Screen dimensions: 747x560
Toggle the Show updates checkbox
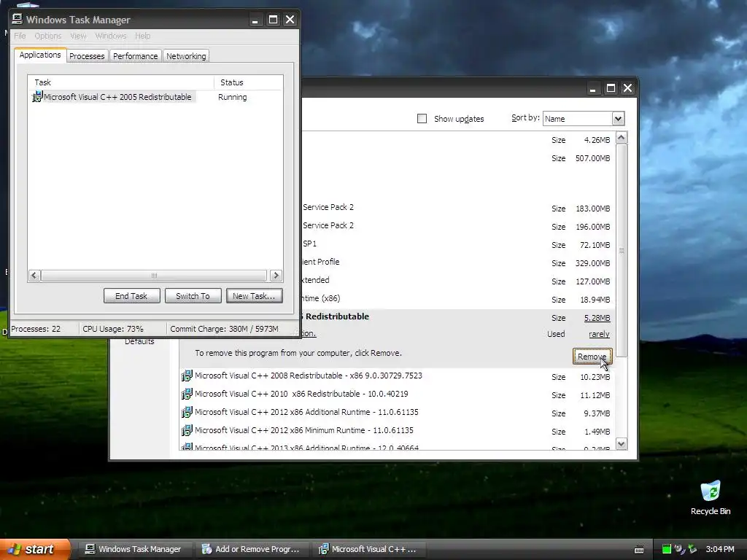coord(422,119)
